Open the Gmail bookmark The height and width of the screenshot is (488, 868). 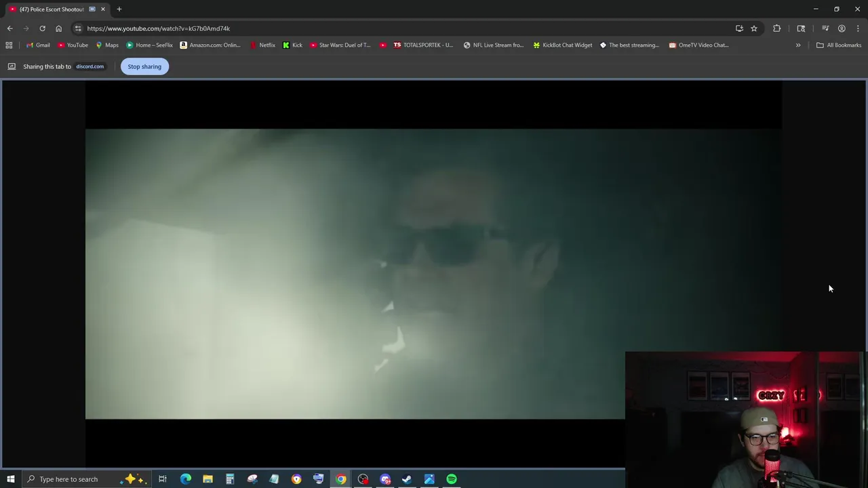pyautogui.click(x=38, y=45)
